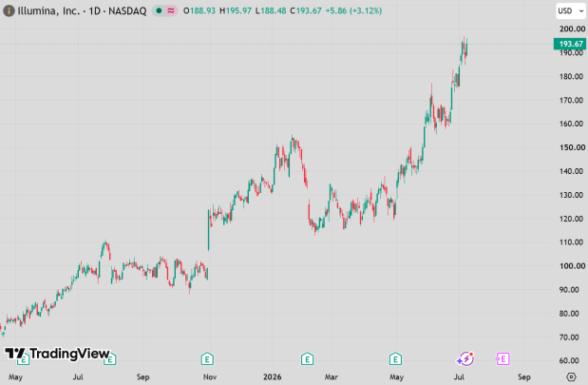Click the green 193.67 current price label

(570, 44)
